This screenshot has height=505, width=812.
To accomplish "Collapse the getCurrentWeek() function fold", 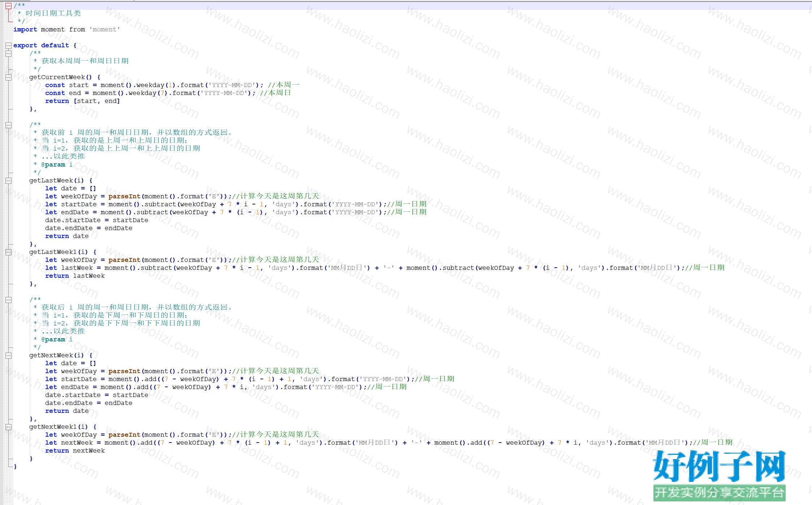I will pos(8,77).
